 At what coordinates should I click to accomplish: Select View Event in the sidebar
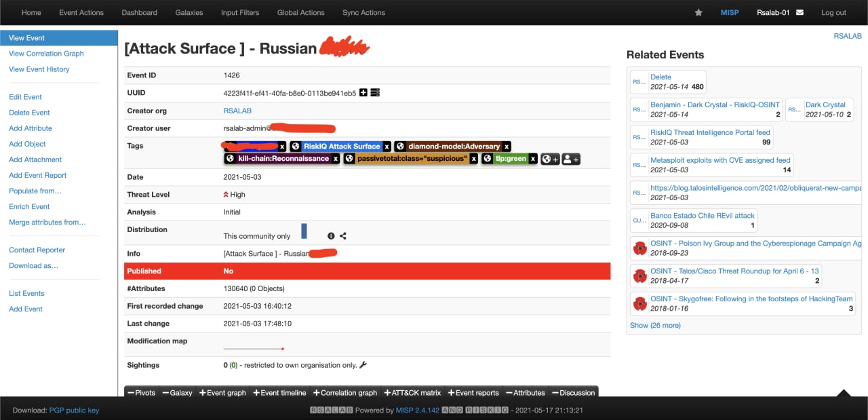point(59,38)
